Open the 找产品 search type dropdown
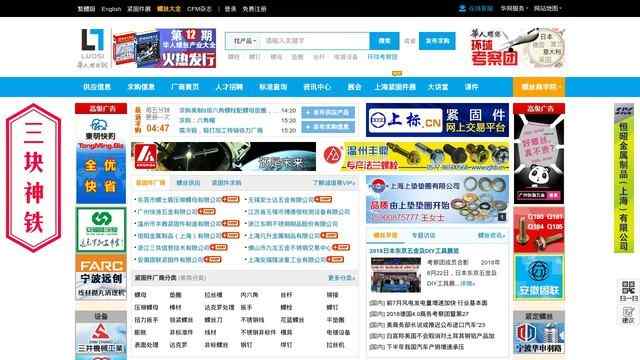Viewport: 640px width, 360px height. pyautogui.click(x=244, y=41)
